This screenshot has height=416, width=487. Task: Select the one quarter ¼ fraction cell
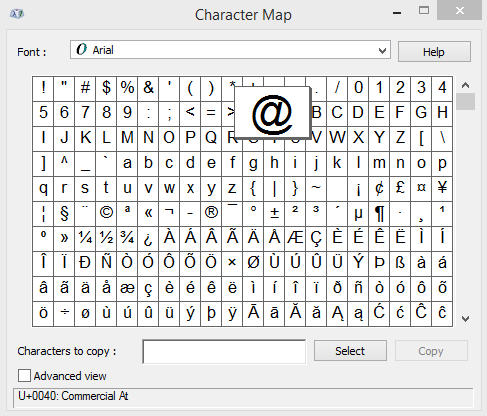tap(85, 238)
